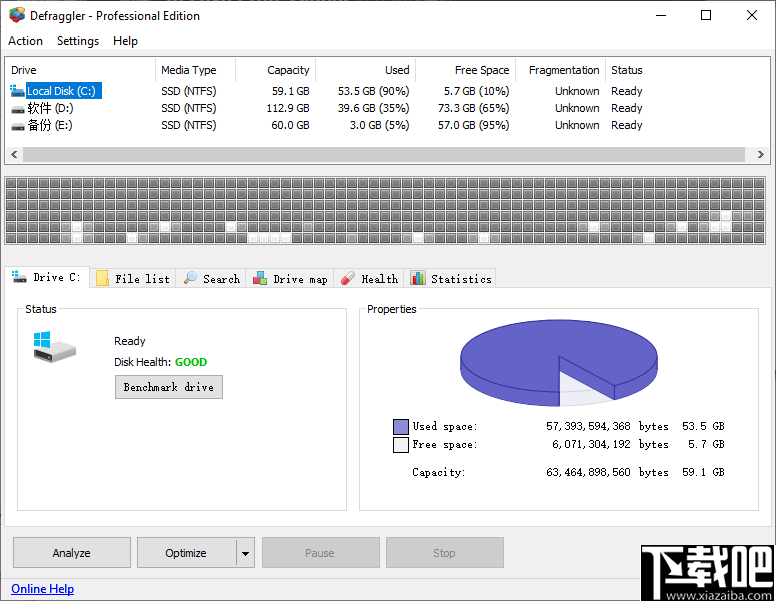Screen dimensions: 776x601
Task: Click the Windows drive icon in Status panel
Action: 54,347
